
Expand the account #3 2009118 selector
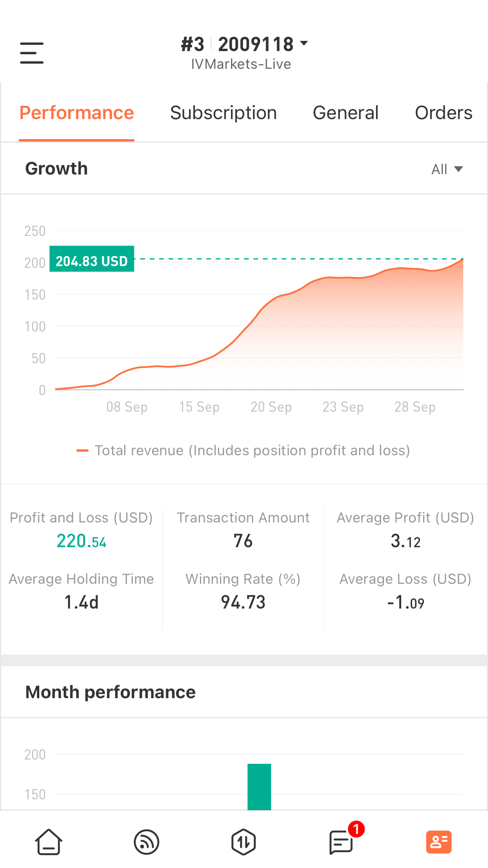tap(244, 44)
